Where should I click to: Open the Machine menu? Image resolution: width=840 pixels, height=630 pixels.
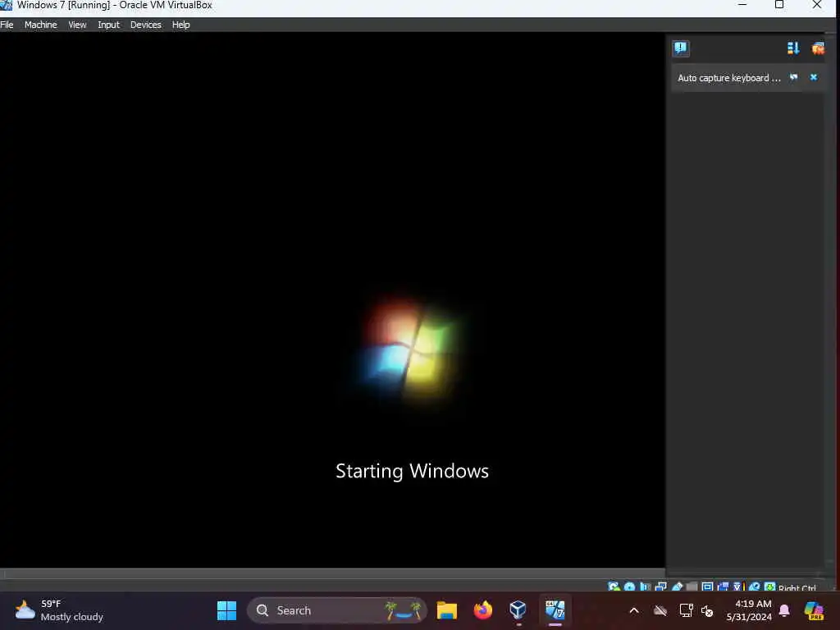pyautogui.click(x=41, y=25)
